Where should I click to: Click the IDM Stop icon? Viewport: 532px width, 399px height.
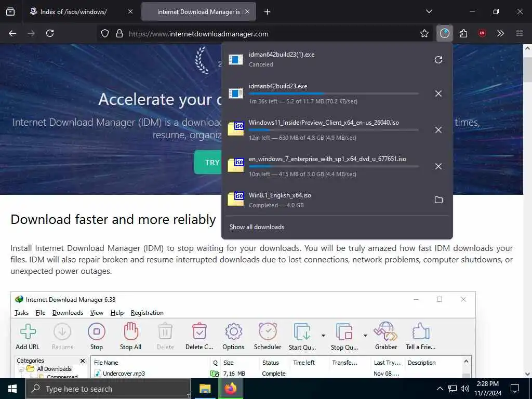(96, 336)
